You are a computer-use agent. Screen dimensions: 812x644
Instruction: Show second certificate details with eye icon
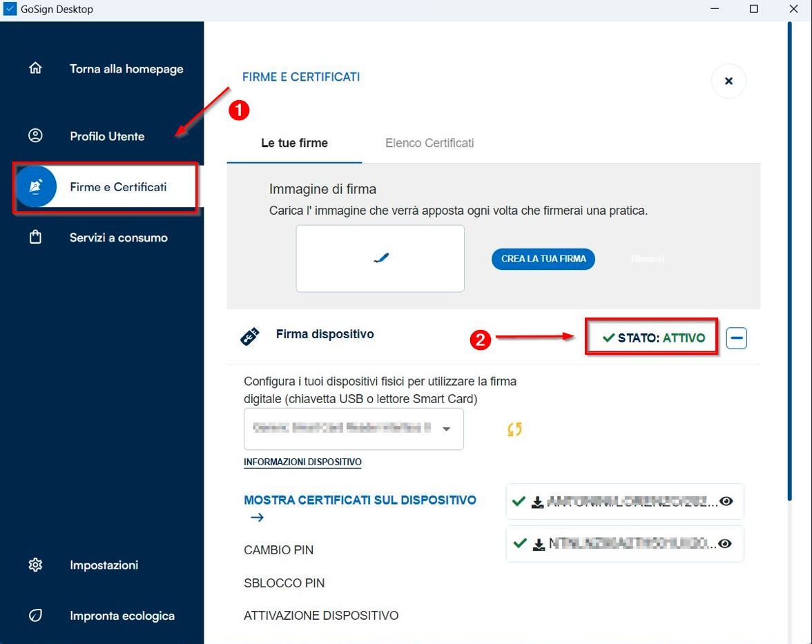pos(725,544)
